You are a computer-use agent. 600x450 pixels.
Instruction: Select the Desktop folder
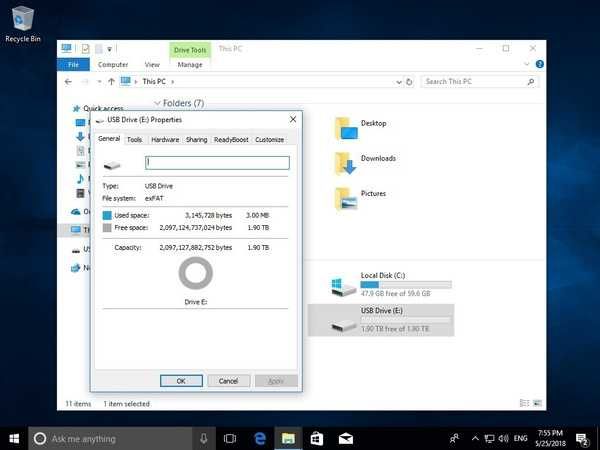point(360,129)
